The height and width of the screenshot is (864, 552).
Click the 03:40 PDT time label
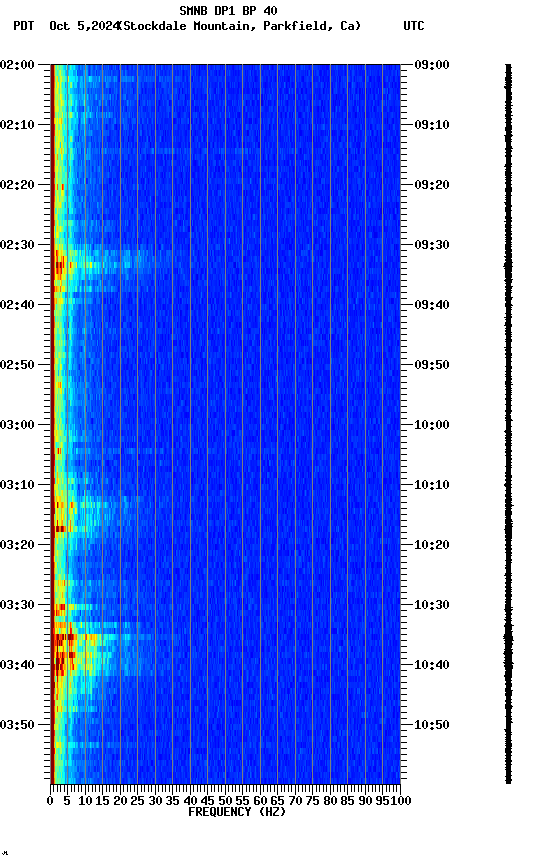coord(17,665)
